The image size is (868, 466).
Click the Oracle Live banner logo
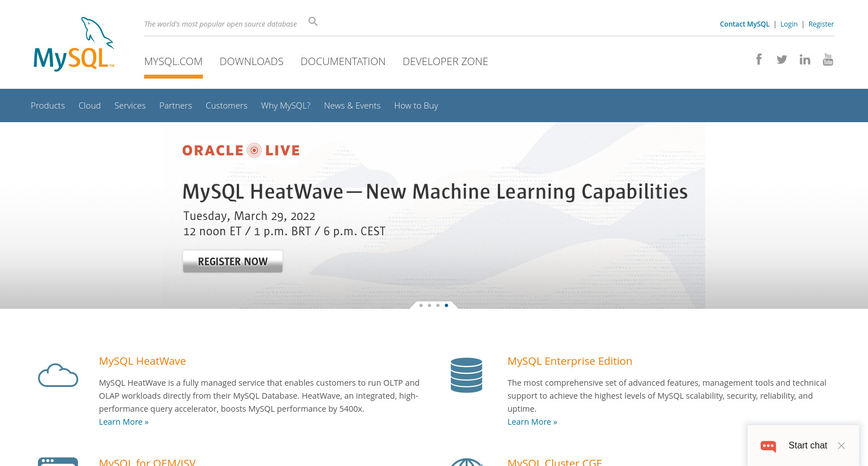241,150
